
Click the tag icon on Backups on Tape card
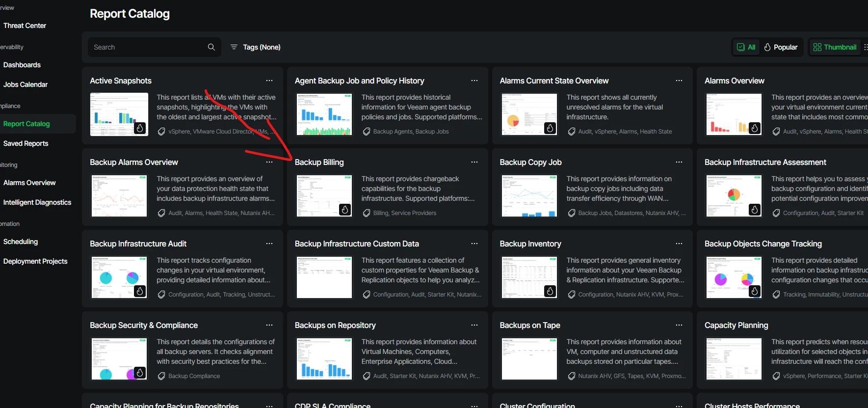tap(571, 376)
